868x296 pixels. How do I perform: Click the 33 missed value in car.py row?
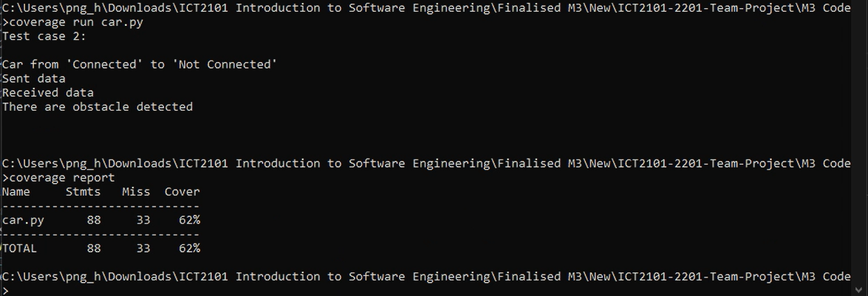pos(143,220)
